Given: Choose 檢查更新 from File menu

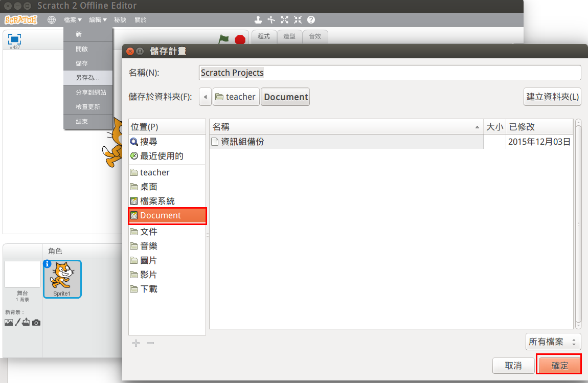Looking at the screenshot, I should (x=88, y=107).
